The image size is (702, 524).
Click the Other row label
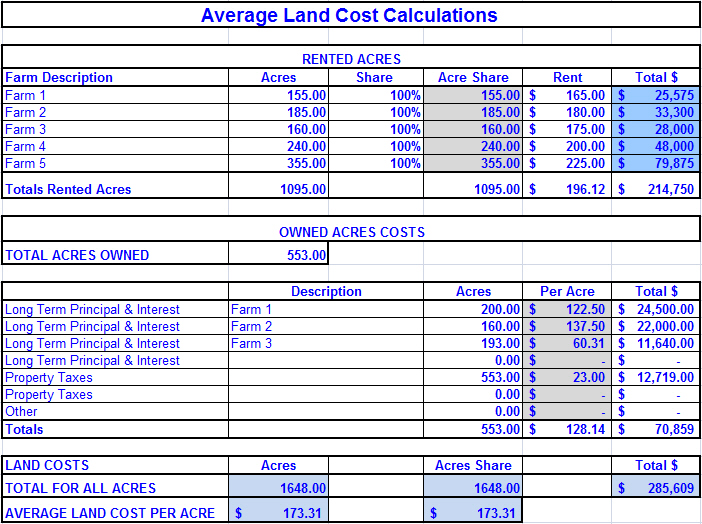click(21, 411)
